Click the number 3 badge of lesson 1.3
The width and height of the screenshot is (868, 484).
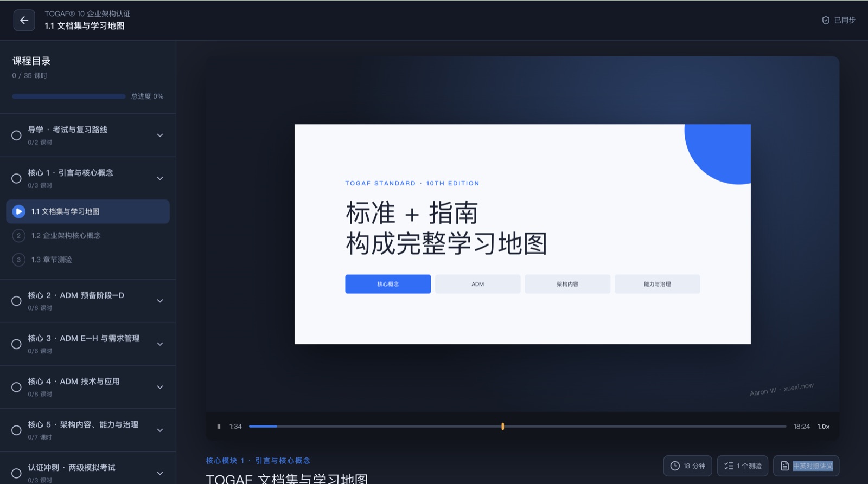point(18,260)
